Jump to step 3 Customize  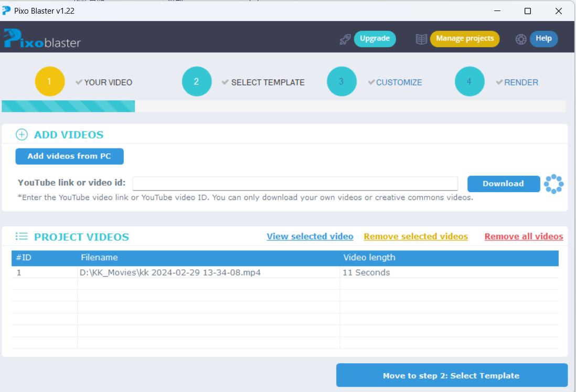(x=342, y=82)
